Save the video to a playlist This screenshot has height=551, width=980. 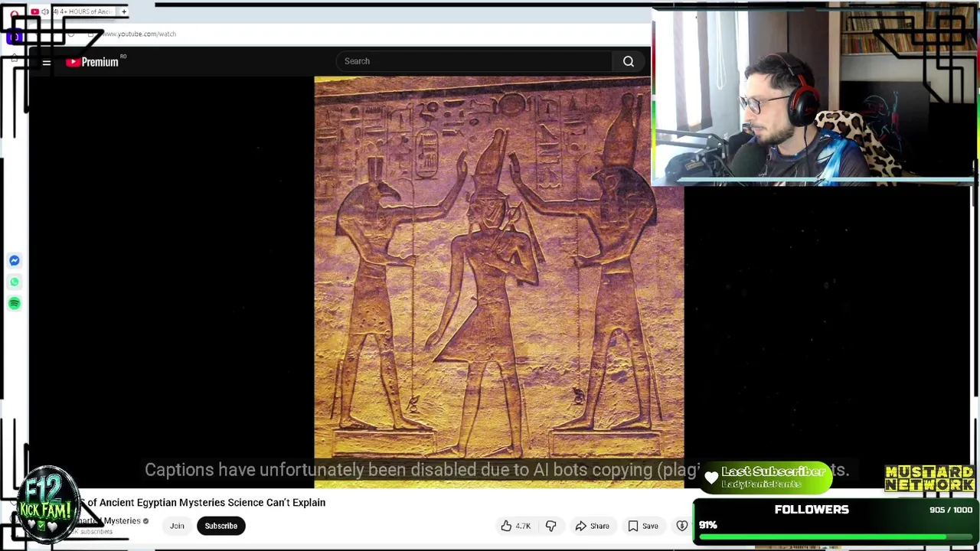point(643,526)
